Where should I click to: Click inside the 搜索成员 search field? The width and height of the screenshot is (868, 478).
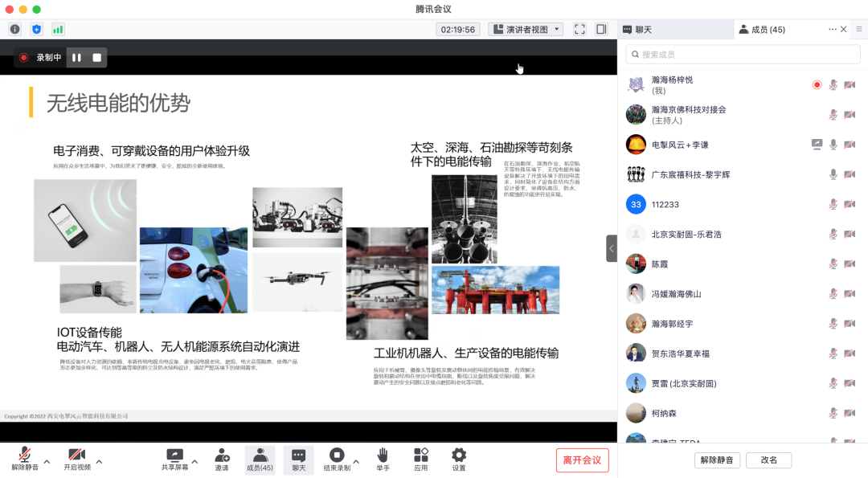[x=743, y=54]
